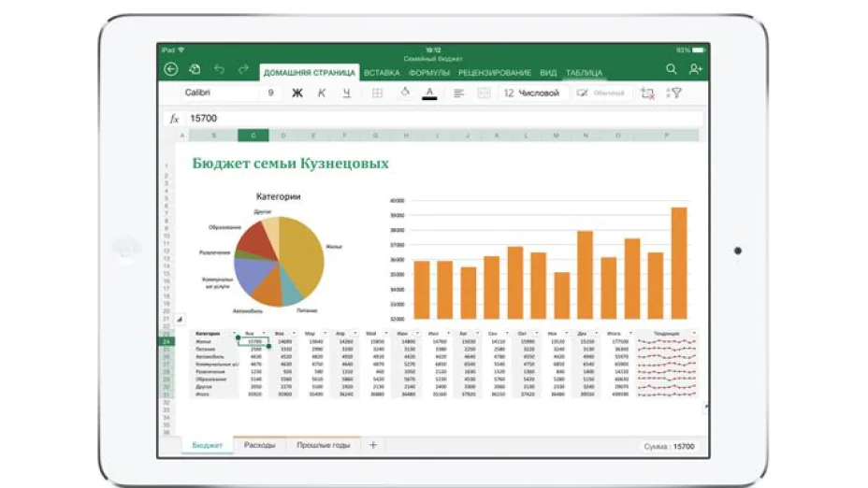Open the Категория column filter arrow
The image size is (868, 488).
pos(233,334)
